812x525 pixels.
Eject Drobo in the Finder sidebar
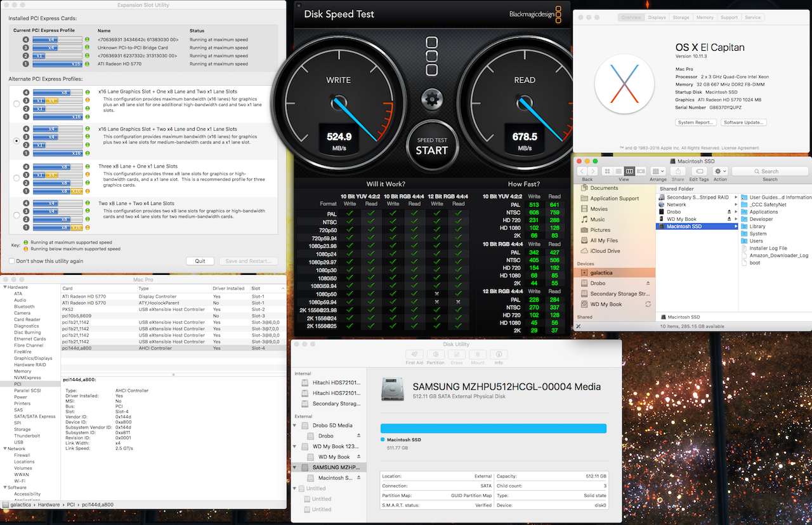click(x=648, y=283)
